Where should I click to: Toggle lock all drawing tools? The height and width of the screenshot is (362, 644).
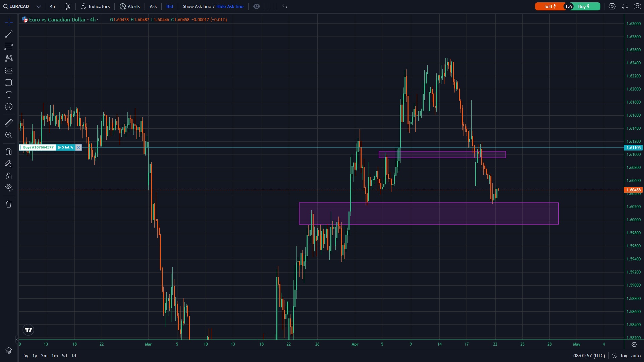[x=9, y=176]
